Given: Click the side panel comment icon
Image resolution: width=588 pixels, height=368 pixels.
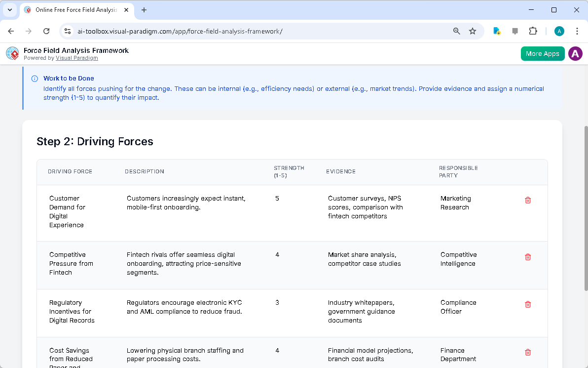Looking at the screenshot, I should click(x=514, y=31).
